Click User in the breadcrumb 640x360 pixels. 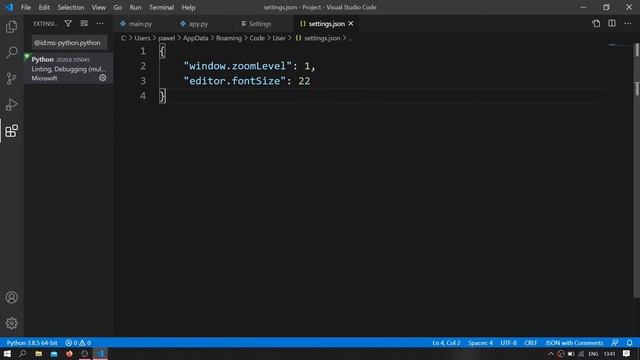279,38
